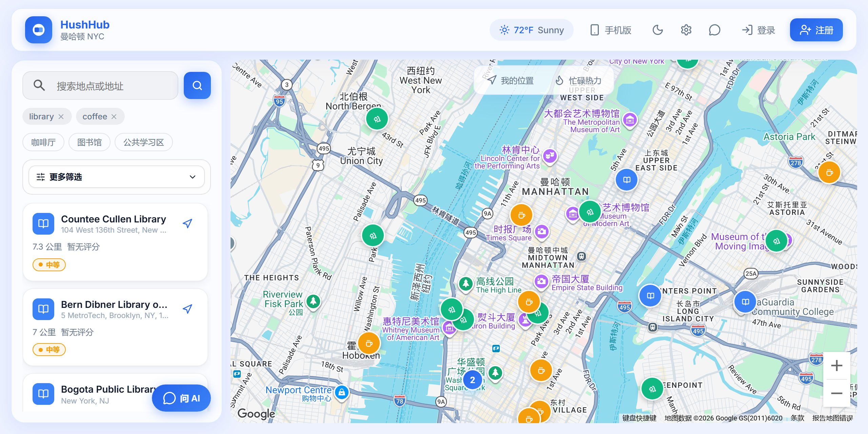
Task: Open settings gear icon
Action: 686,30
